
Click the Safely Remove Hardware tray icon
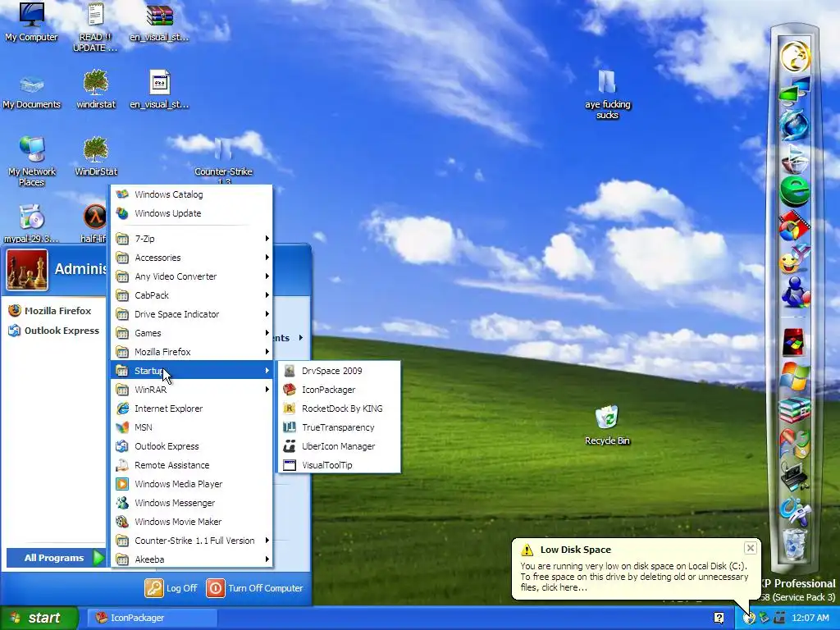(764, 619)
